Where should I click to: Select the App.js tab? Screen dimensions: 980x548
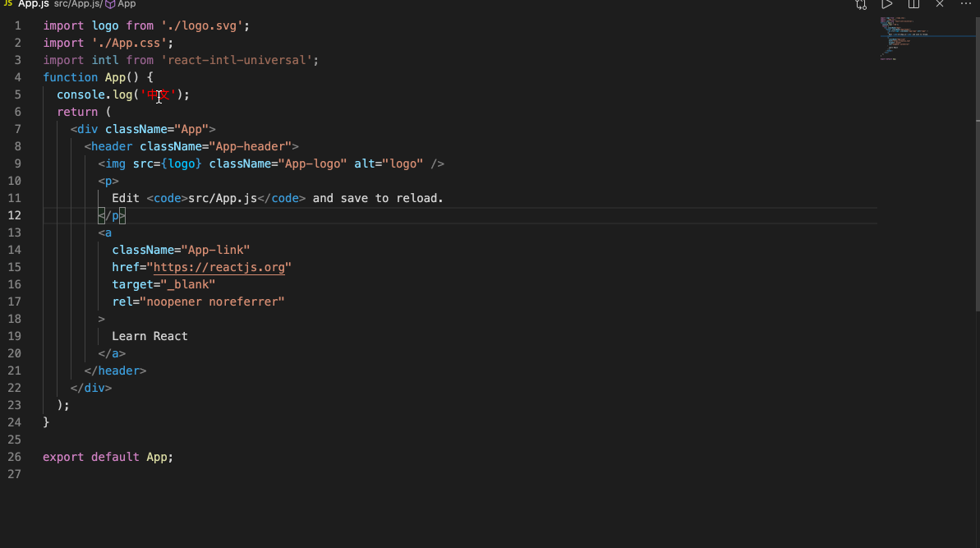(x=34, y=4)
